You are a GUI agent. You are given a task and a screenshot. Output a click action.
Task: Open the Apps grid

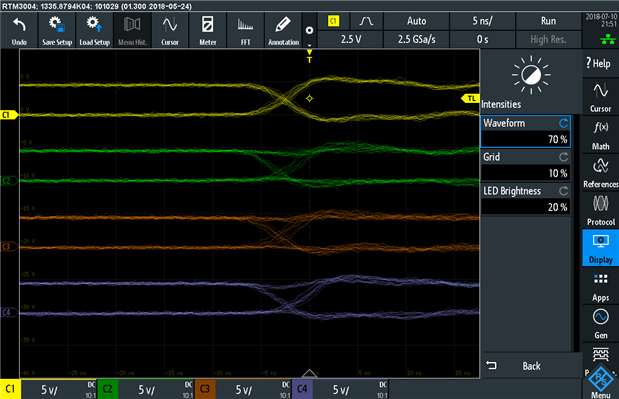click(600, 286)
